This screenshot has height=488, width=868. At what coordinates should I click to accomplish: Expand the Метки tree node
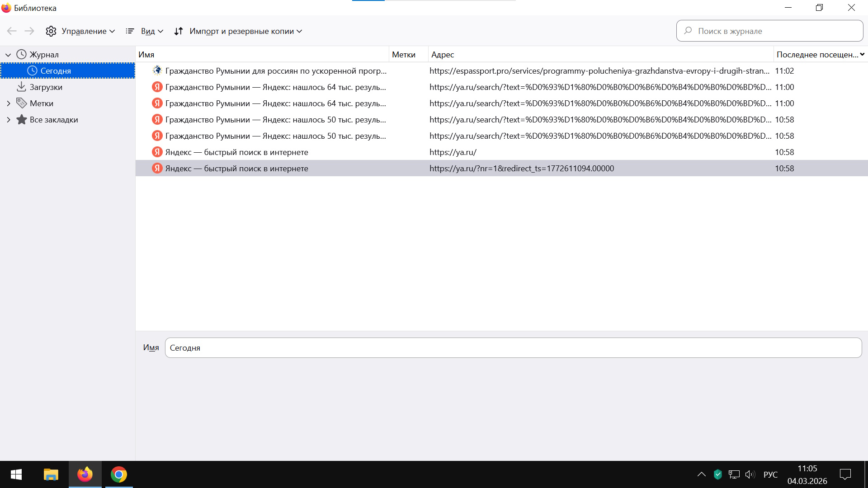tap(8, 103)
